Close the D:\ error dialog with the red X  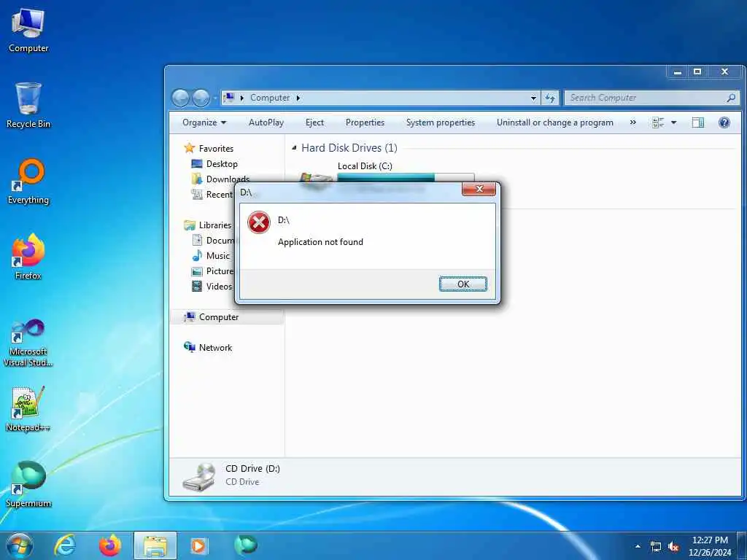[479, 190]
